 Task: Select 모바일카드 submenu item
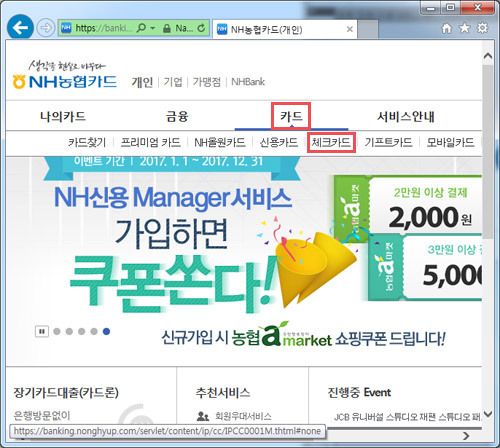click(x=450, y=143)
